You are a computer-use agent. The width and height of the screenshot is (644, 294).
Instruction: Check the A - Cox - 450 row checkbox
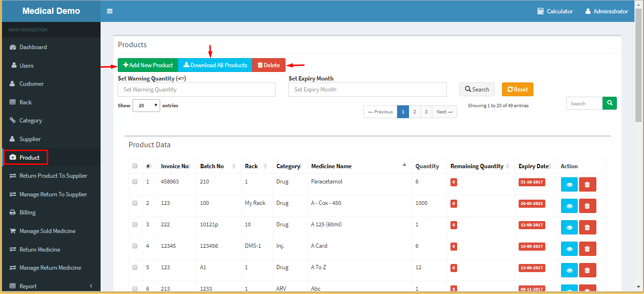point(135,203)
